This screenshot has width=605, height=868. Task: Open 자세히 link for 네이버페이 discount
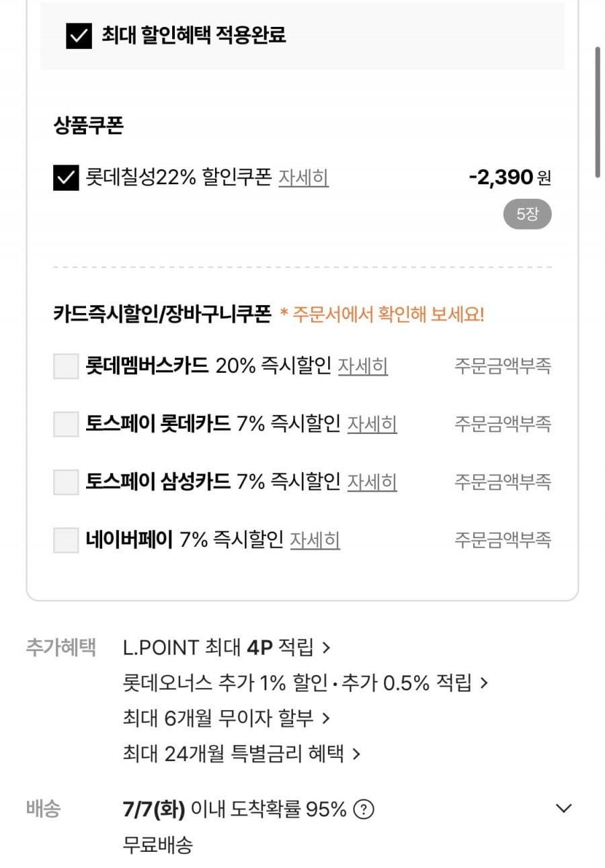pos(315,540)
